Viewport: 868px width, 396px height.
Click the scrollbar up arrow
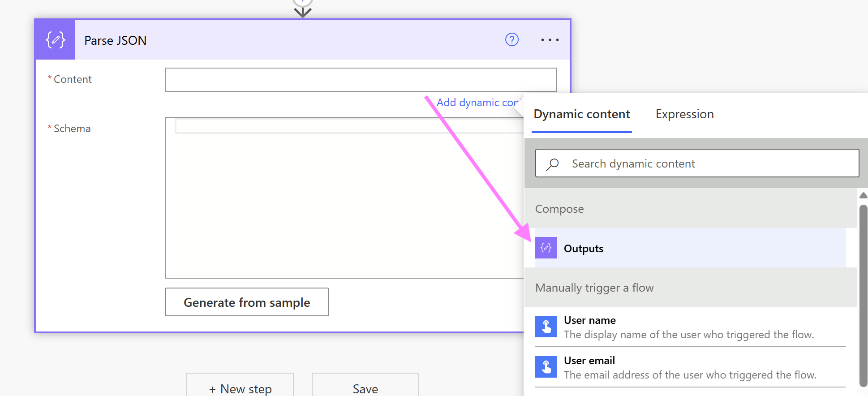[x=863, y=195]
